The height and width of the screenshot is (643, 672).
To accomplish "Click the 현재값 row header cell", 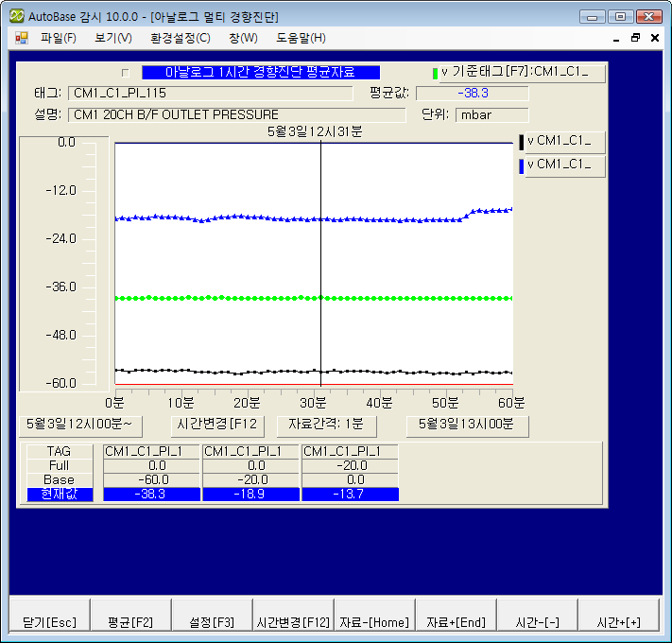I will point(60,494).
